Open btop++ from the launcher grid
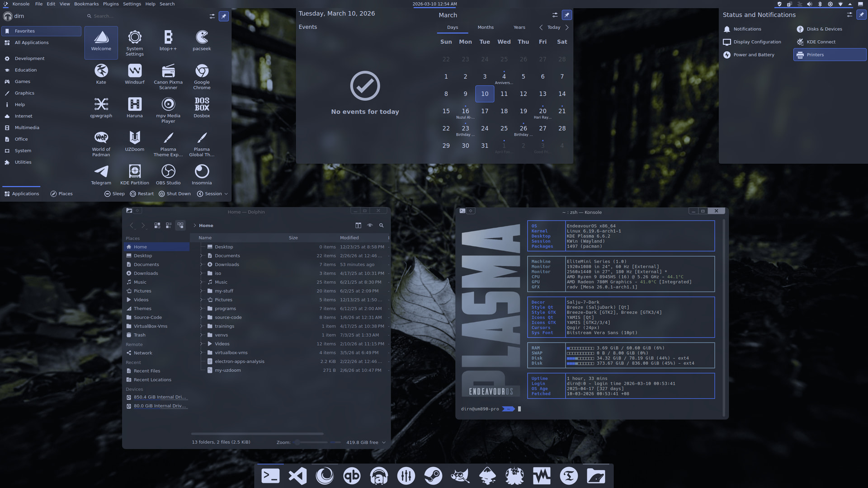868x488 pixels. tap(168, 40)
